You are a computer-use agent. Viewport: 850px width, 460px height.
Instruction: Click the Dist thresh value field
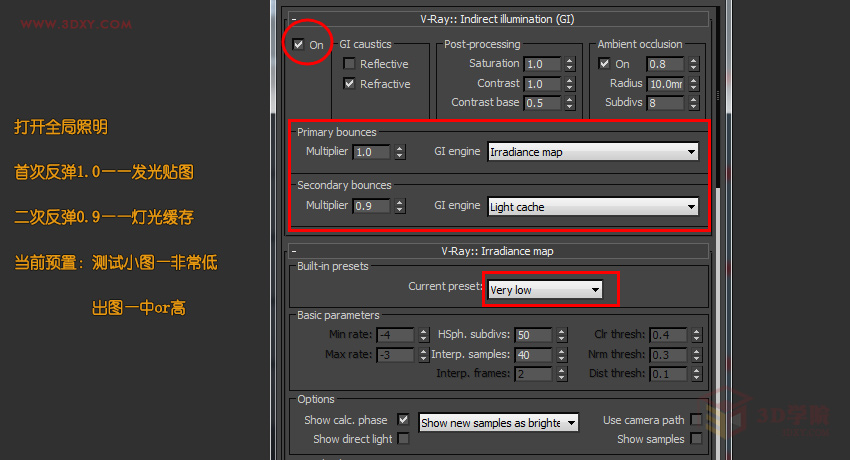(669, 374)
